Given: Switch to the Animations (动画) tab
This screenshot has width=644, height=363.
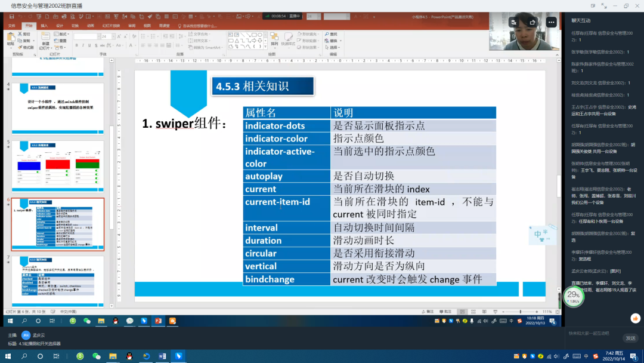Looking at the screenshot, I should [91, 26].
